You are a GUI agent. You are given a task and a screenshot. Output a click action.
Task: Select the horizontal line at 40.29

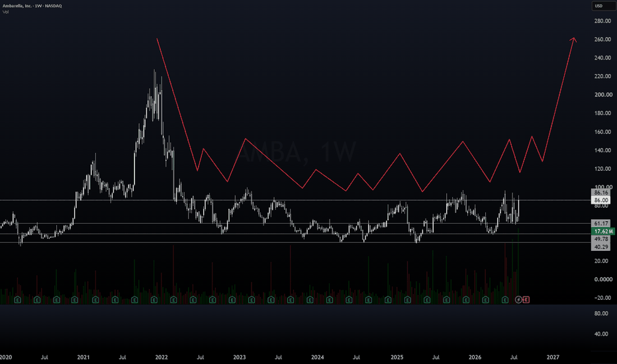(295, 242)
